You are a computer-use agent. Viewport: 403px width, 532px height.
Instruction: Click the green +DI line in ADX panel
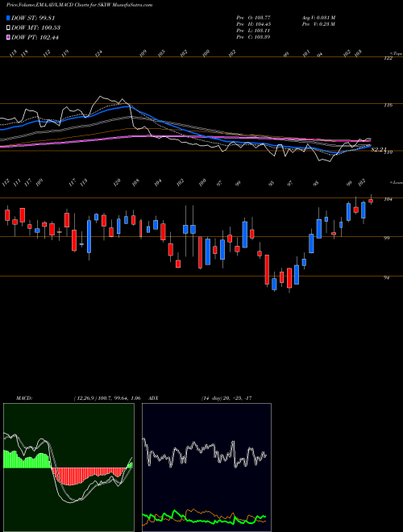coord(204,519)
